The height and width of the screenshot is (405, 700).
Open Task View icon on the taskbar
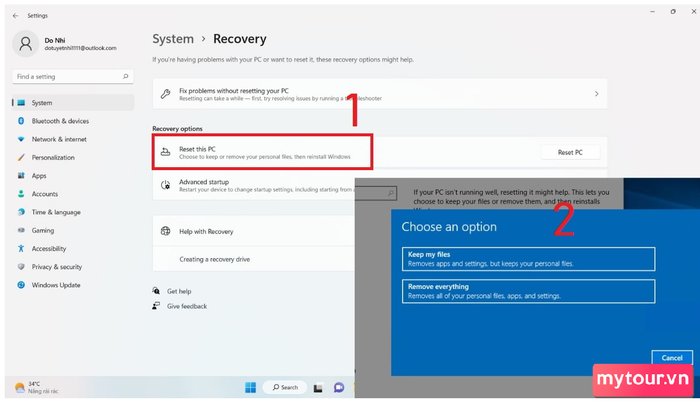(x=318, y=388)
